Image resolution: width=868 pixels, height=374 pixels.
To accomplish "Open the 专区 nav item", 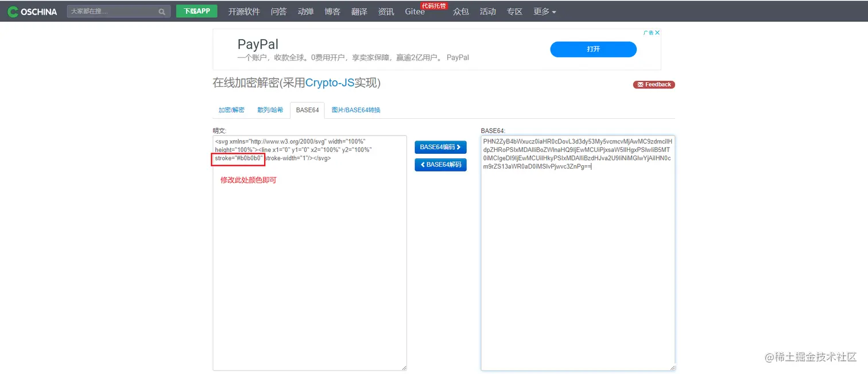I will (x=515, y=11).
